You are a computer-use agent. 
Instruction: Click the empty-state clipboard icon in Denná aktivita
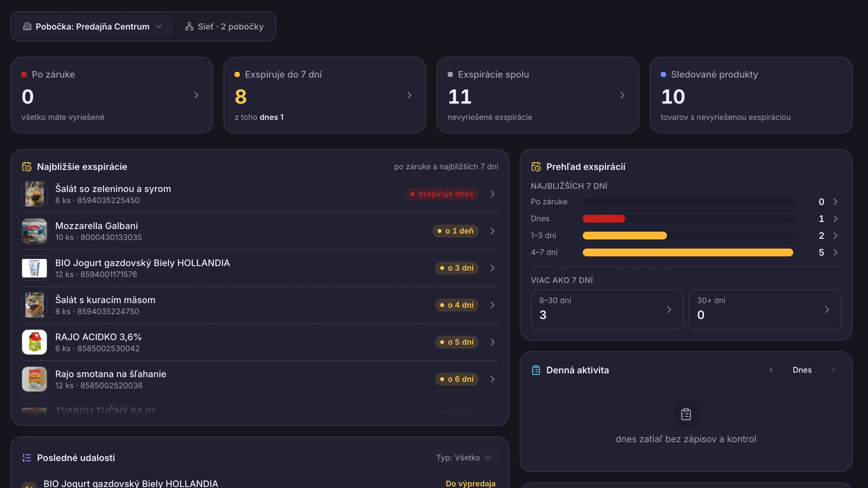coord(686,414)
